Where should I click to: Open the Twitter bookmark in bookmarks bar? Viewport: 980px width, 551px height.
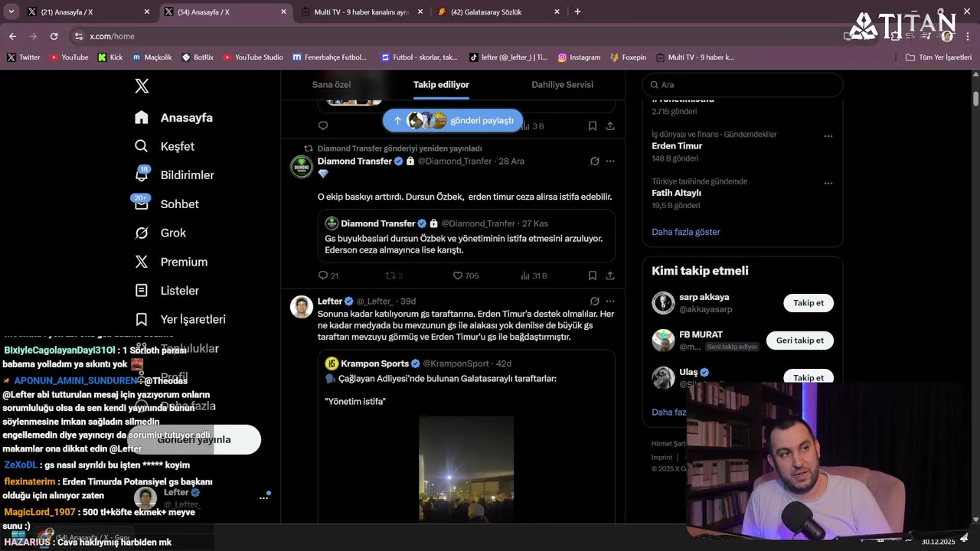[x=24, y=57]
